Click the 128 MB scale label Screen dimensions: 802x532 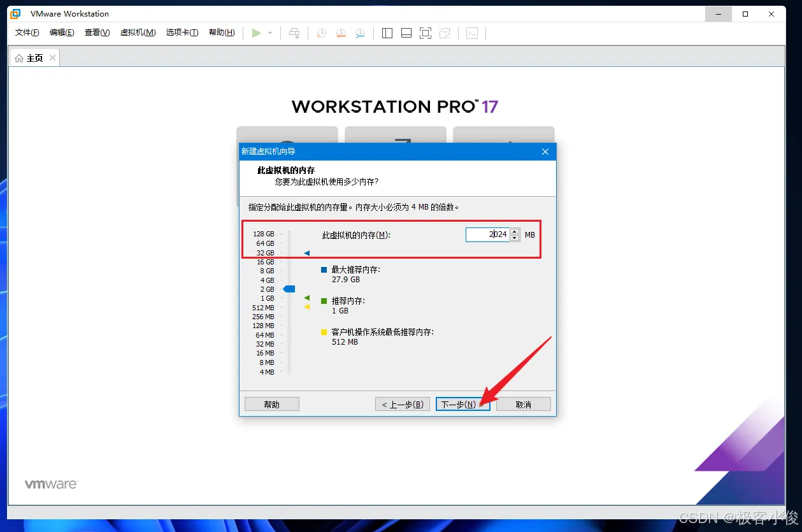point(263,326)
